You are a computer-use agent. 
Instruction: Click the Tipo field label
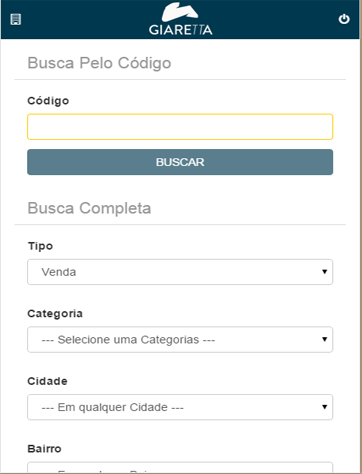(x=40, y=246)
